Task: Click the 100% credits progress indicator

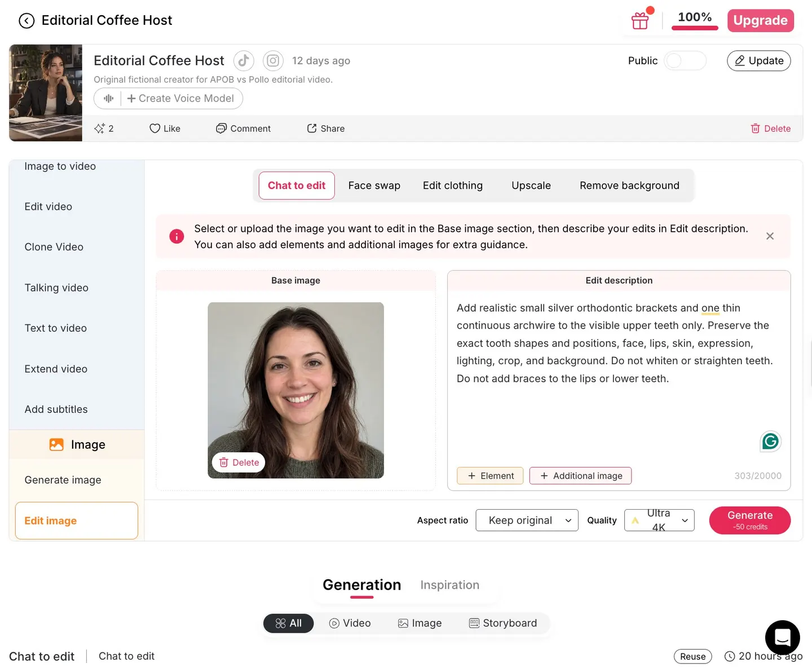Action: 695,20
